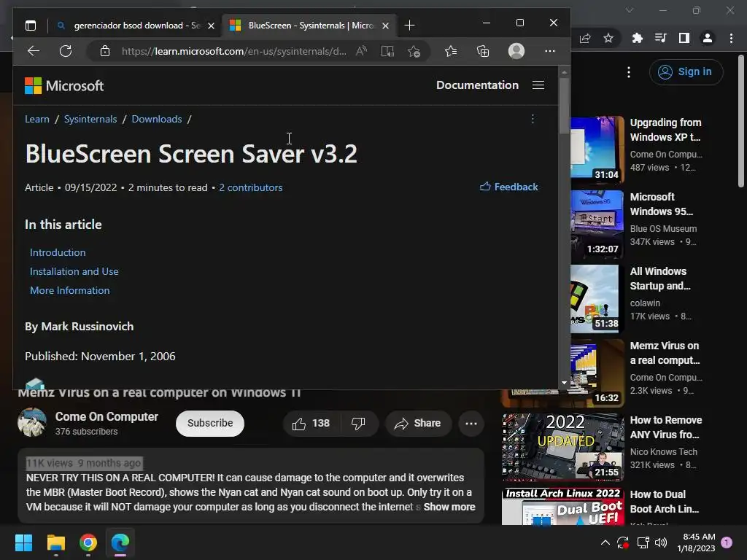Go to Sysinternals breadcrumb

(90, 119)
